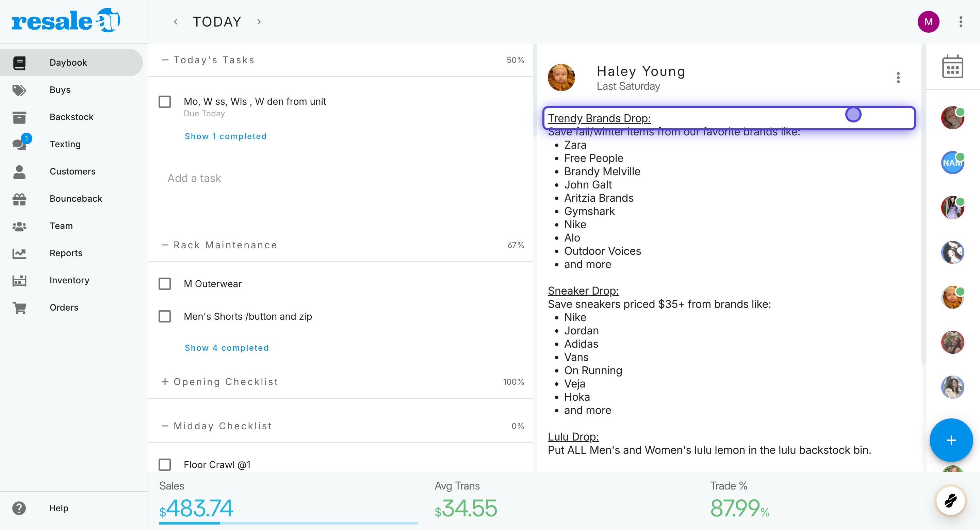Check the M Outerwear task
980x530 pixels.
[165, 284]
